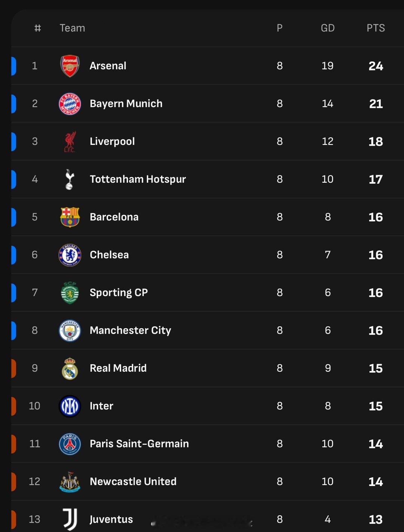The width and height of the screenshot is (404, 532).
Task: Open the Barcelona club crest
Action: click(x=70, y=217)
